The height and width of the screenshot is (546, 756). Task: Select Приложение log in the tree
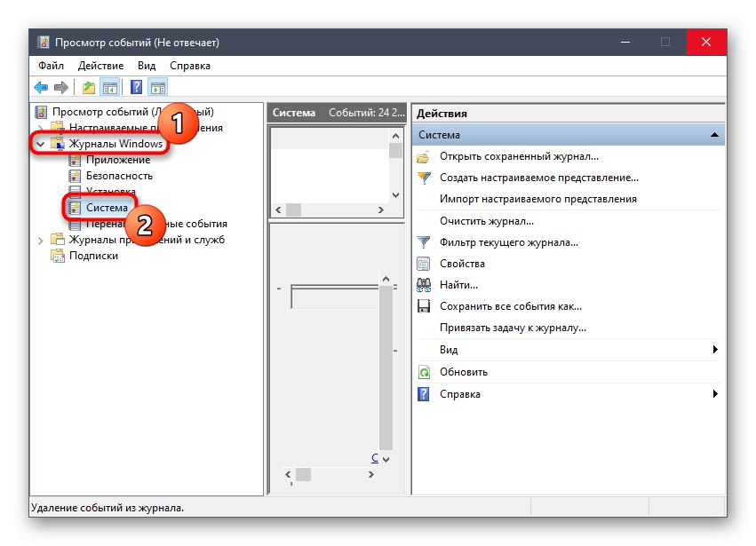[x=118, y=160]
